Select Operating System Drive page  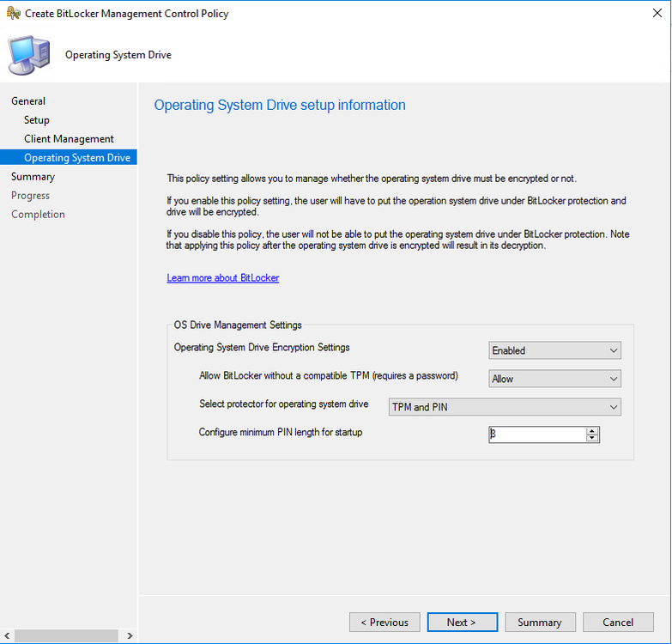[69, 157]
